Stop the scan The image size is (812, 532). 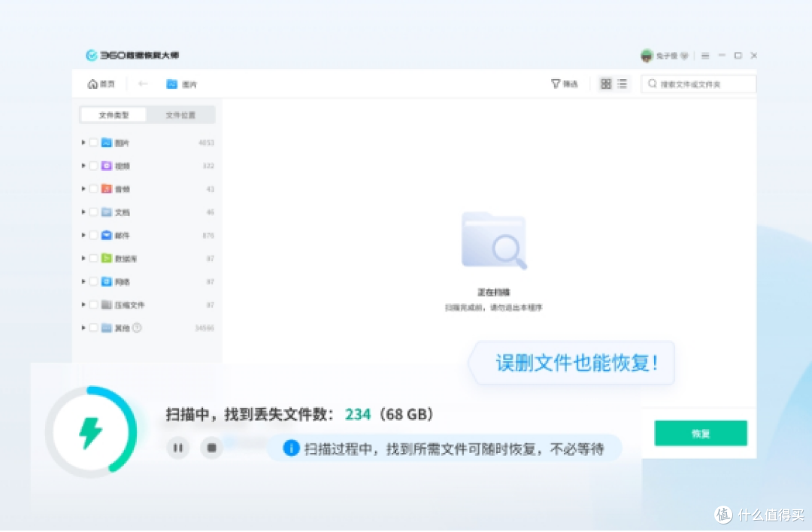(x=211, y=448)
